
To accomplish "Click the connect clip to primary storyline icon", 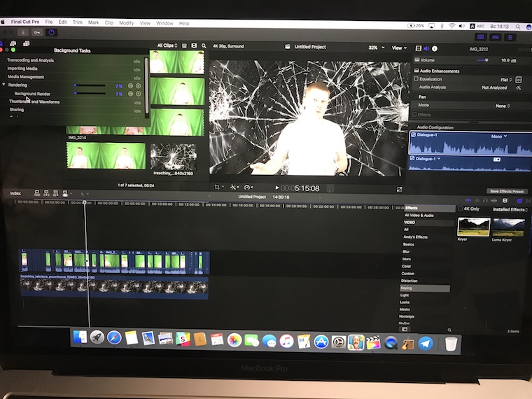I will tap(37, 193).
